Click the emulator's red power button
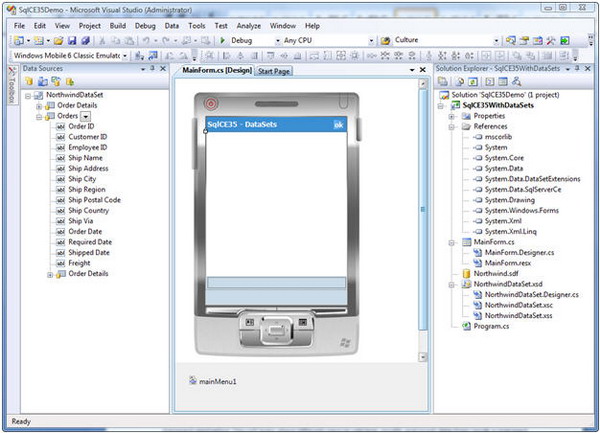This screenshot has width=600, height=433. pos(211,103)
